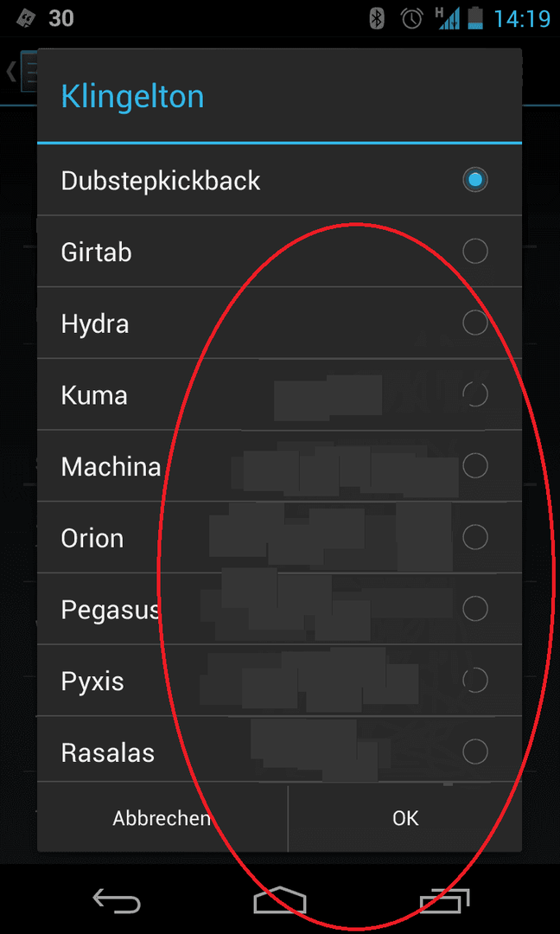
Task: Tap the Android home navigation icon
Action: [x=280, y=899]
